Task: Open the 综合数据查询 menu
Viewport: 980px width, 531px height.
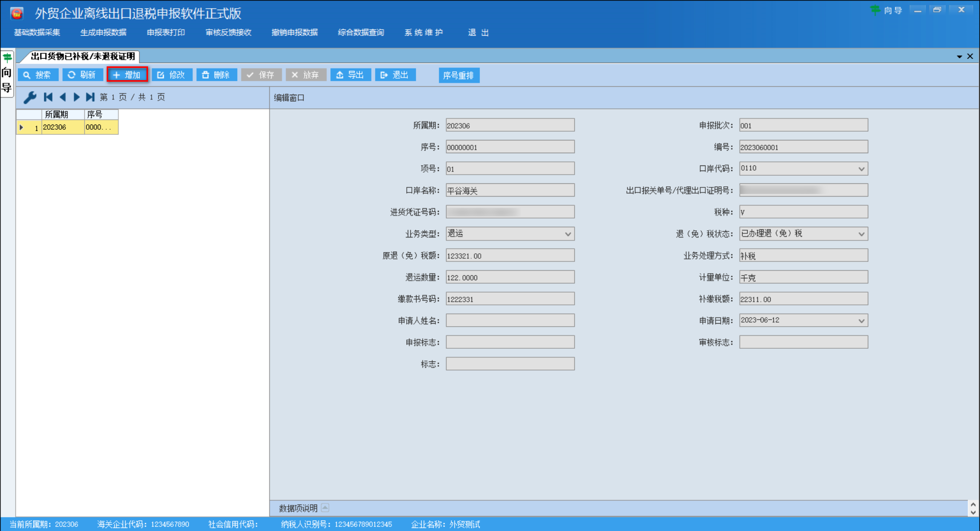Action: coord(360,32)
